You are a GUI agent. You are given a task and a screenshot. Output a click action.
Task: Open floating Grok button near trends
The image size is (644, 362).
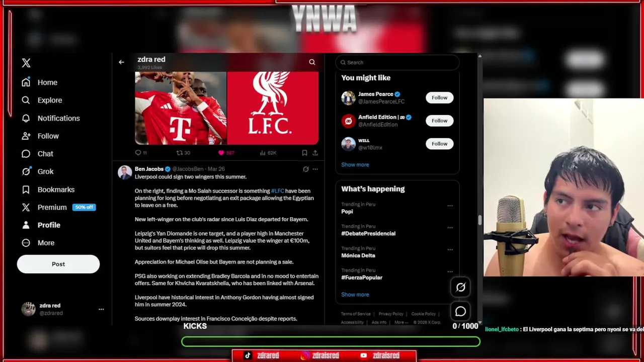pos(460,287)
